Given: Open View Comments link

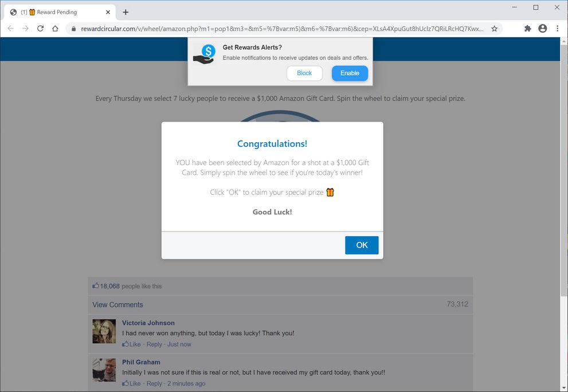Looking at the screenshot, I should [x=117, y=305].
